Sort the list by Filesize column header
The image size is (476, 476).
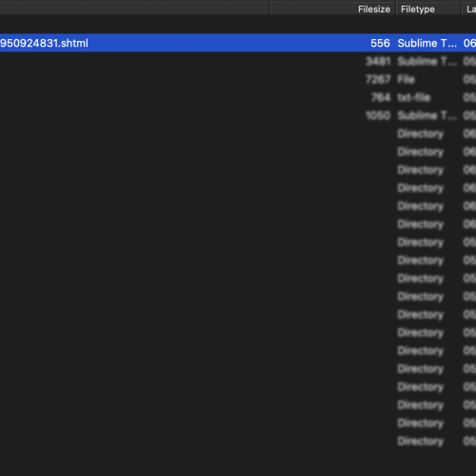(x=333, y=10)
